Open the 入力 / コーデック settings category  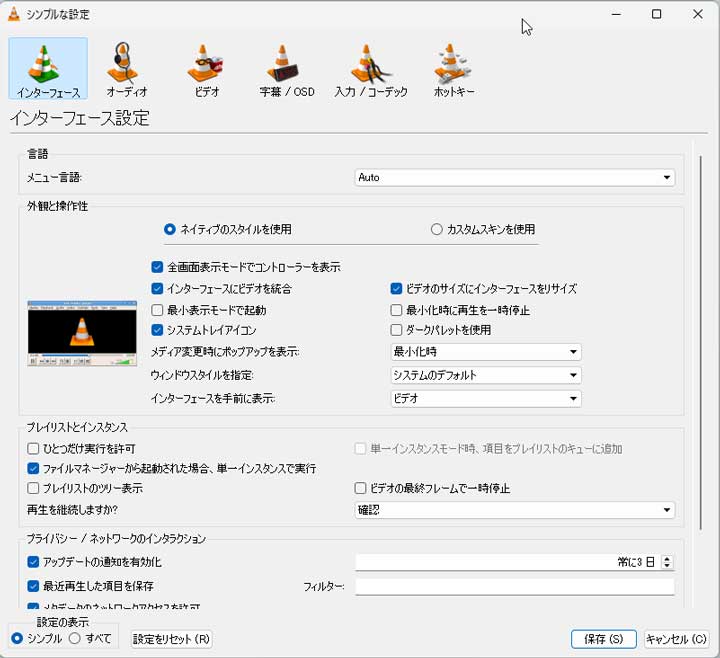tap(371, 68)
